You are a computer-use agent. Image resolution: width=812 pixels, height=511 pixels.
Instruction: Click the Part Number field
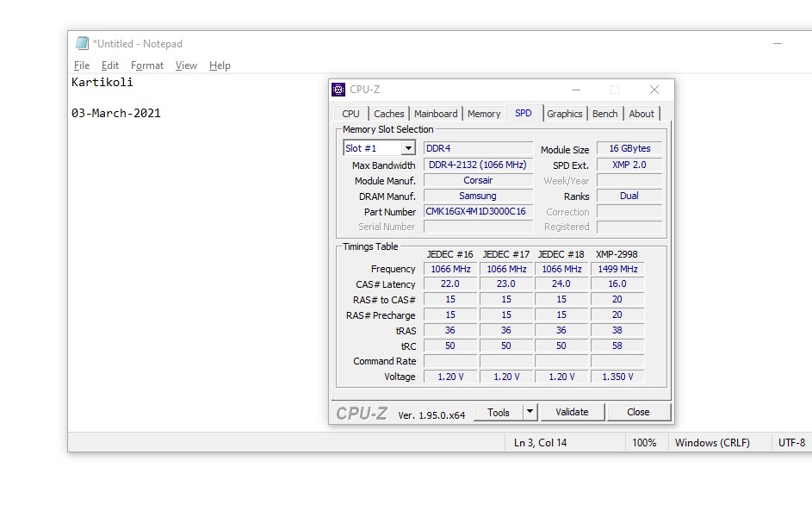(478, 212)
